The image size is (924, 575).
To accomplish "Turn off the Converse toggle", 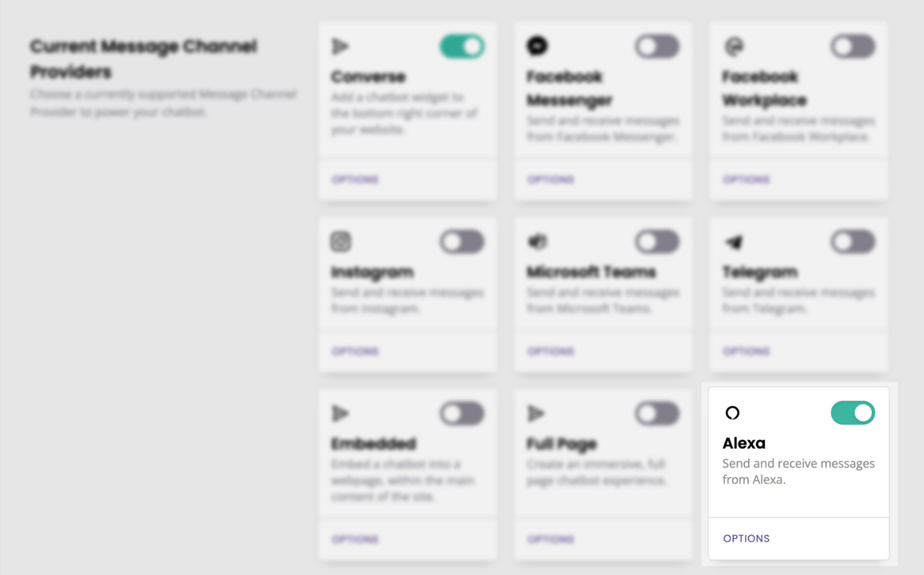I will click(x=461, y=47).
